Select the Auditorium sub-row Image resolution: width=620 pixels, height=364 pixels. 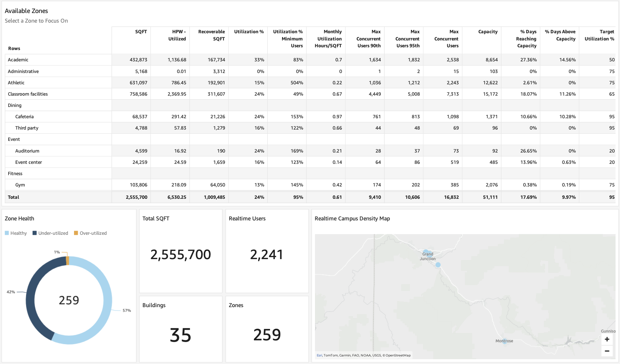click(x=310, y=151)
